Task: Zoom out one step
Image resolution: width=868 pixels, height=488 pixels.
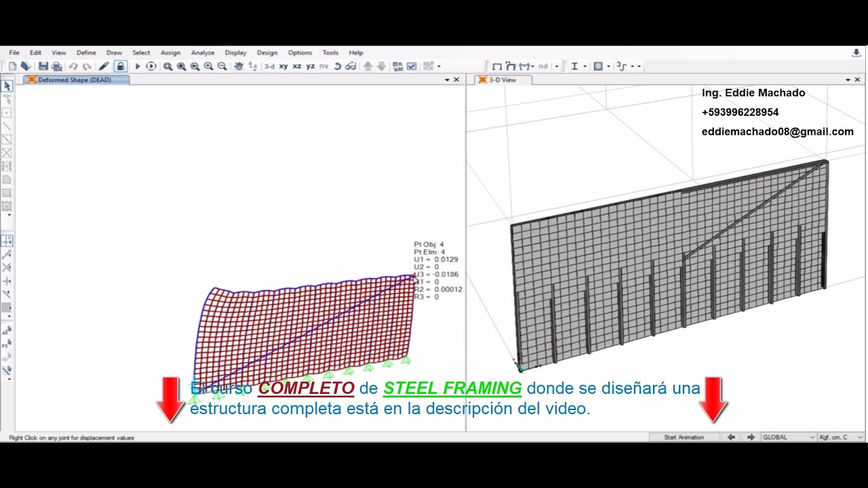Action: coord(222,66)
